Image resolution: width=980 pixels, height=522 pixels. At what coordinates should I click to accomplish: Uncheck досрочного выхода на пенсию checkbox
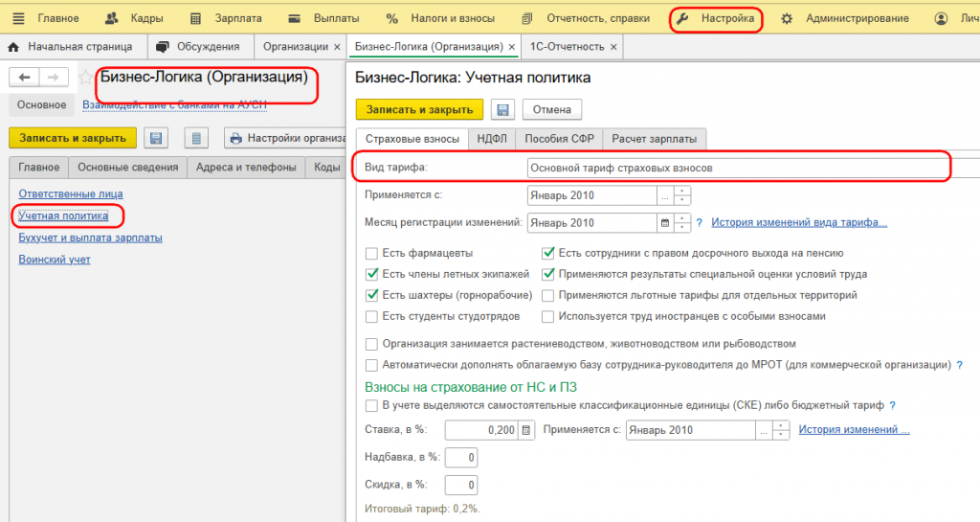pos(548,253)
